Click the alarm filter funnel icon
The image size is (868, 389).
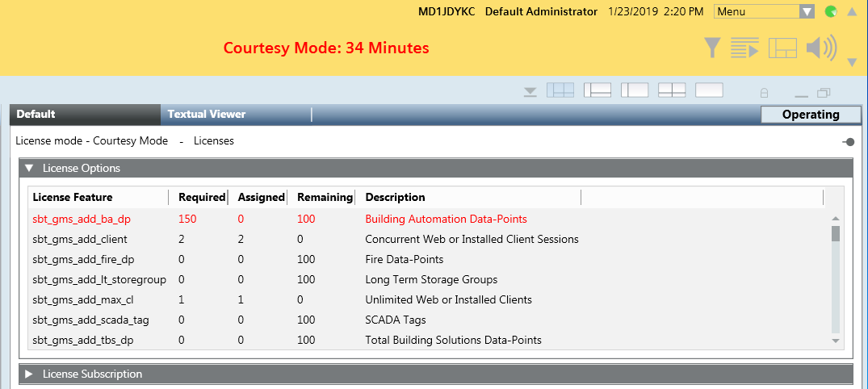pos(711,48)
